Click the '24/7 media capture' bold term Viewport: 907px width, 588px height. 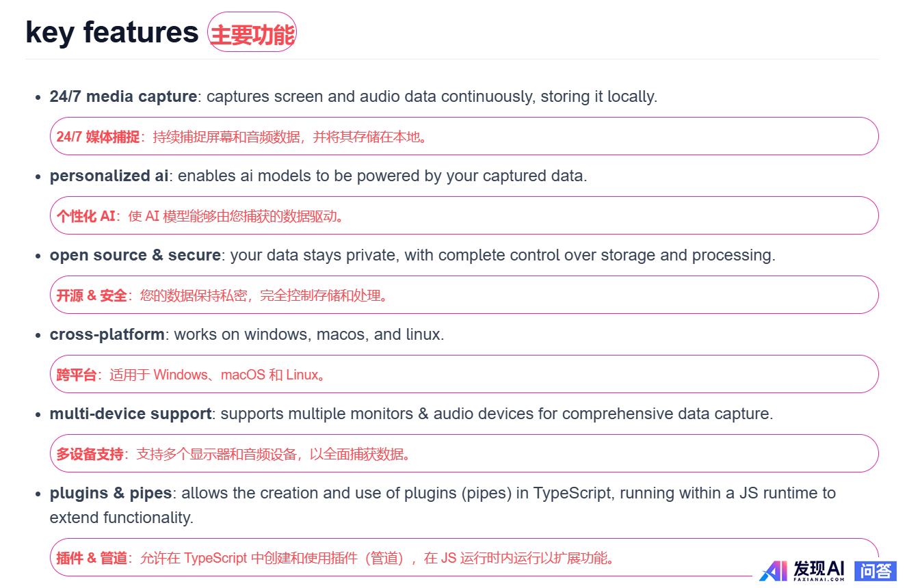point(123,96)
